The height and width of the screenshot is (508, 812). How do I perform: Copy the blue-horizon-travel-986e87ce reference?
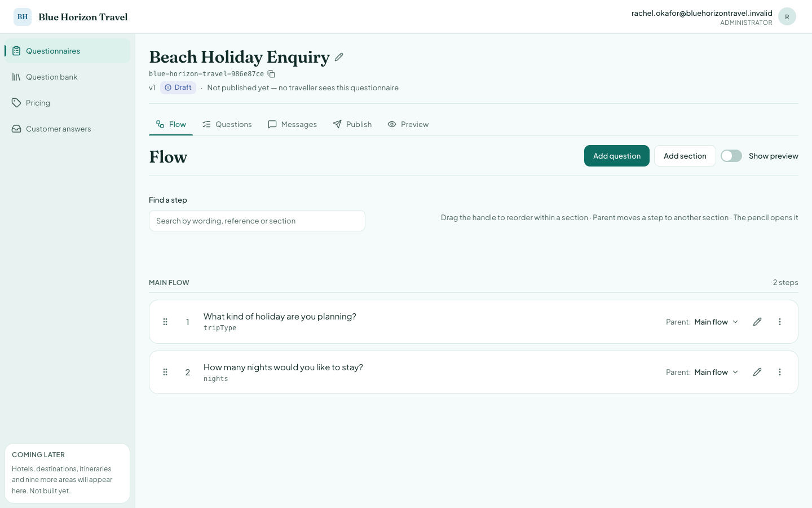coord(271,74)
